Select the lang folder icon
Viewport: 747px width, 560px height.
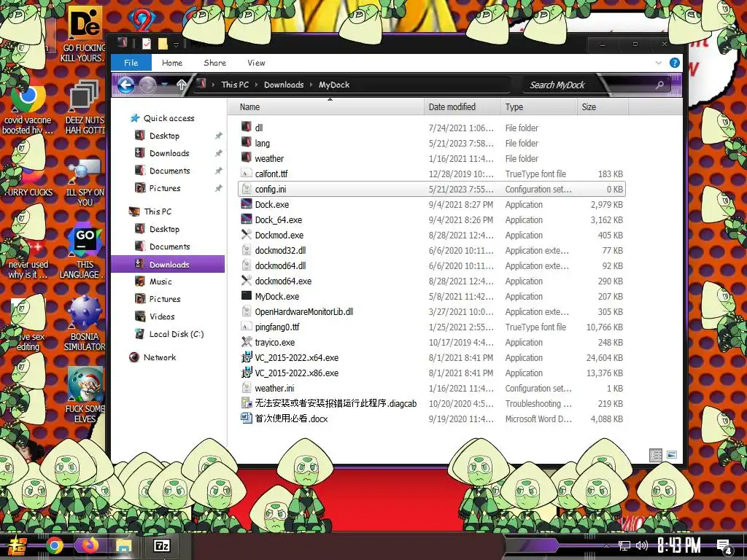pyautogui.click(x=247, y=142)
